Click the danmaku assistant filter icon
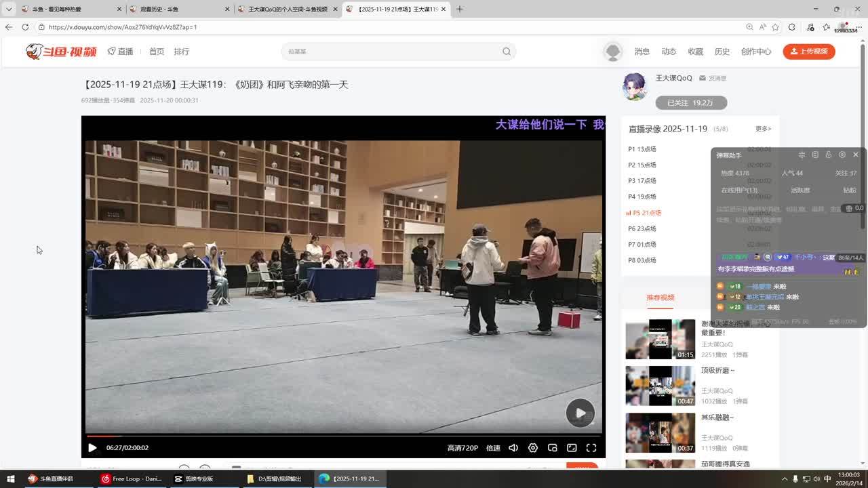The width and height of the screenshot is (868, 488). pos(802,155)
